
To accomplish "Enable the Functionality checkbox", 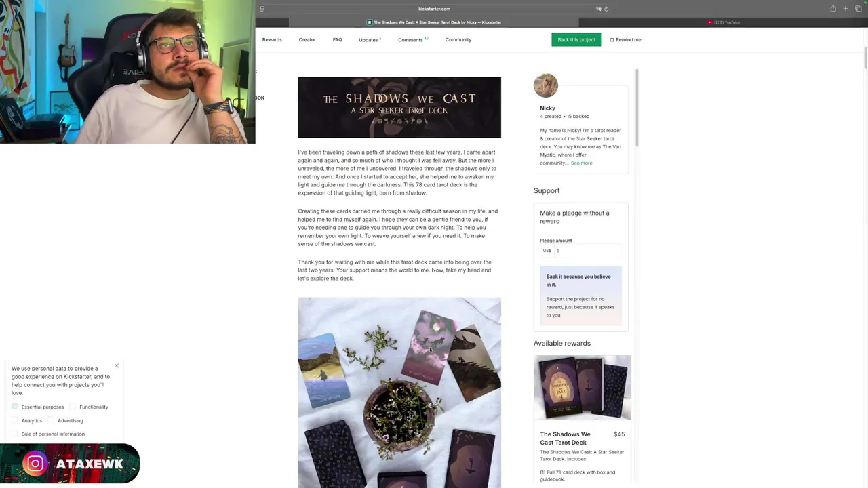I will point(73,407).
